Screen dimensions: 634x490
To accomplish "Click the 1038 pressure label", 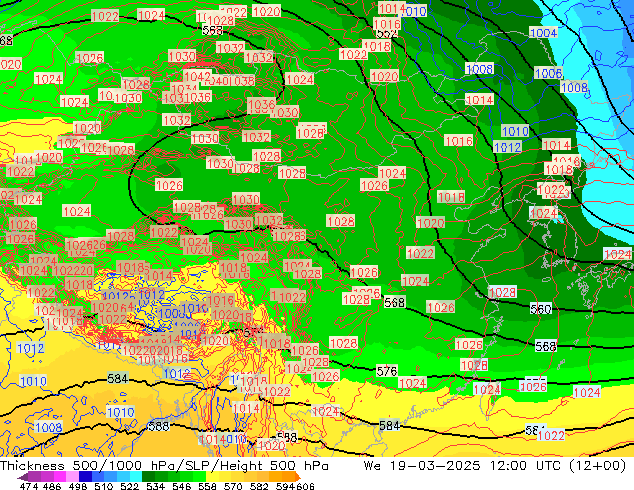I will pyautogui.click(x=242, y=81).
